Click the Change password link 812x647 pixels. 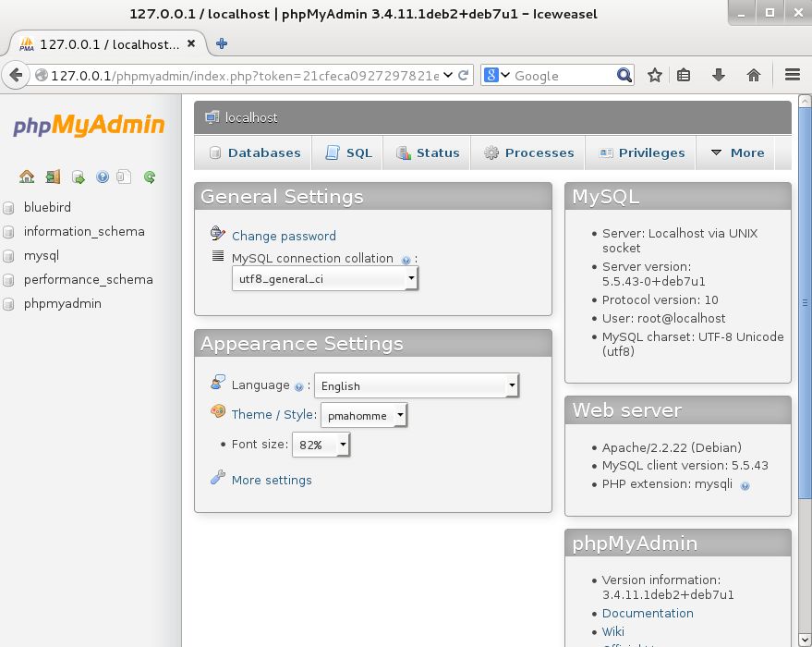(x=284, y=236)
